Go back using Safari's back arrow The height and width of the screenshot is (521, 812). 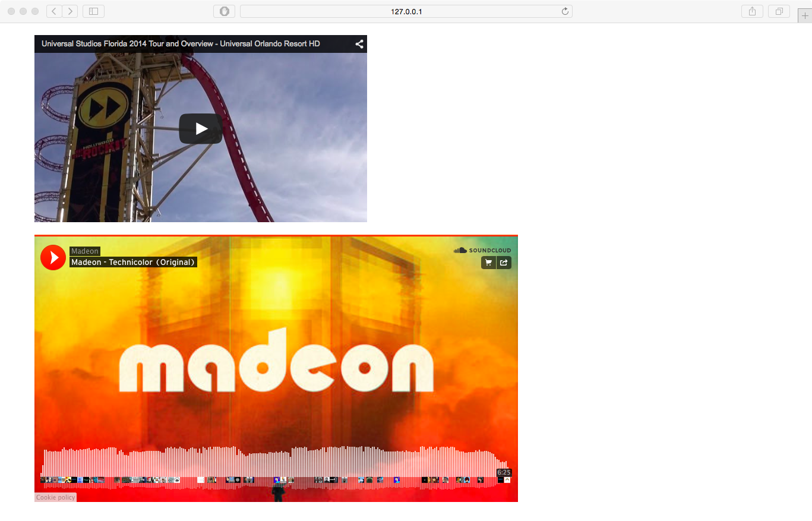(x=54, y=11)
